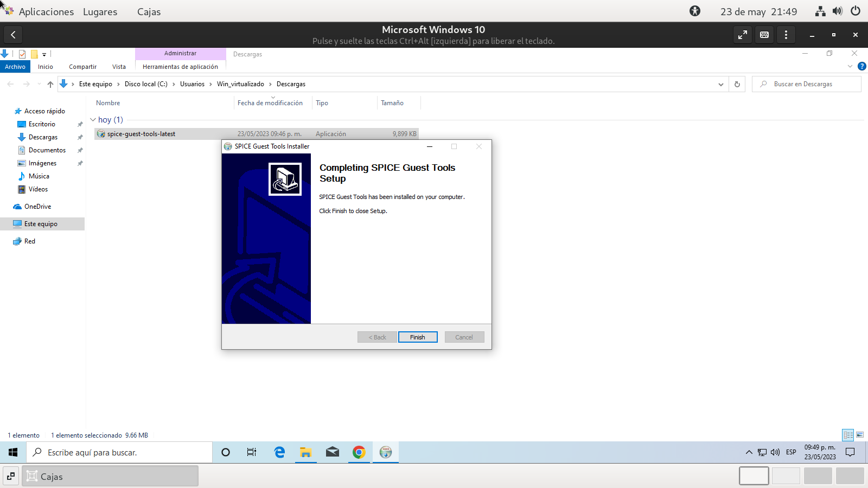Open the Mail app on the taskbar
The height and width of the screenshot is (488, 868).
pos(332,452)
